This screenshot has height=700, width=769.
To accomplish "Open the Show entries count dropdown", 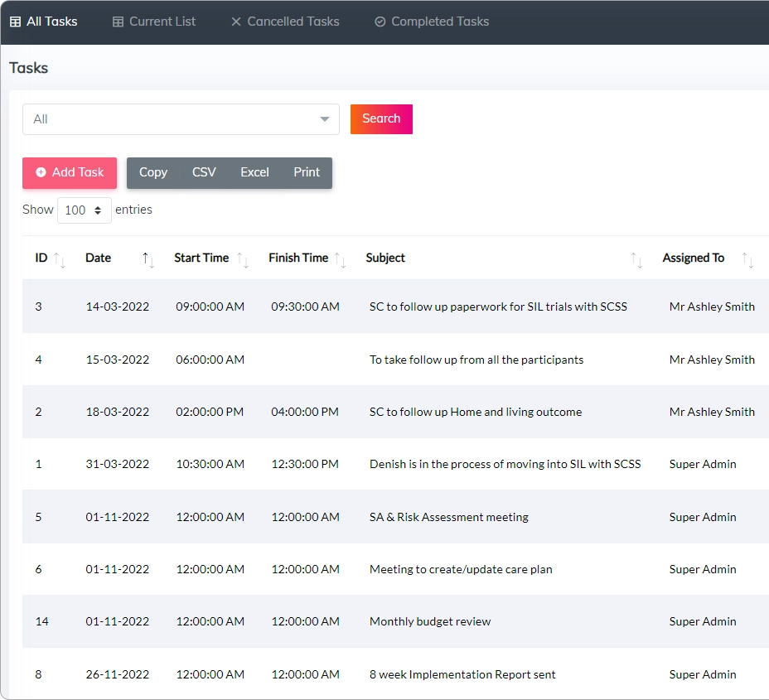I will 85,210.
